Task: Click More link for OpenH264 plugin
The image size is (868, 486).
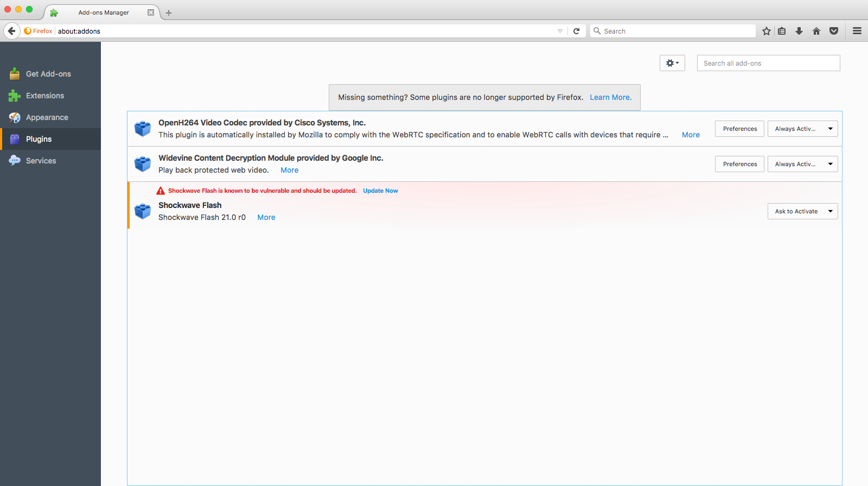Action: coord(691,135)
